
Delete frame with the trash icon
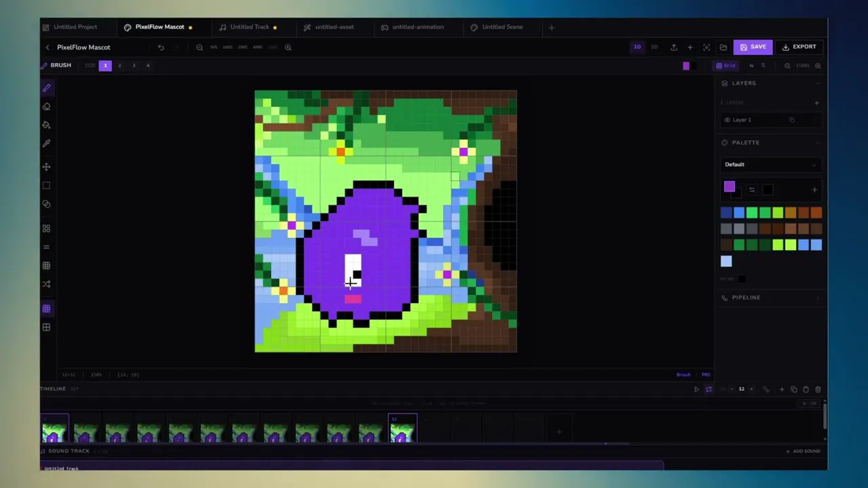[818, 390]
